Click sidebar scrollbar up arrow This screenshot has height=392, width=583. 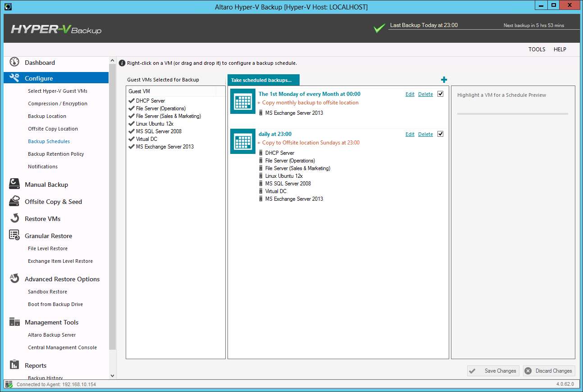coord(112,61)
